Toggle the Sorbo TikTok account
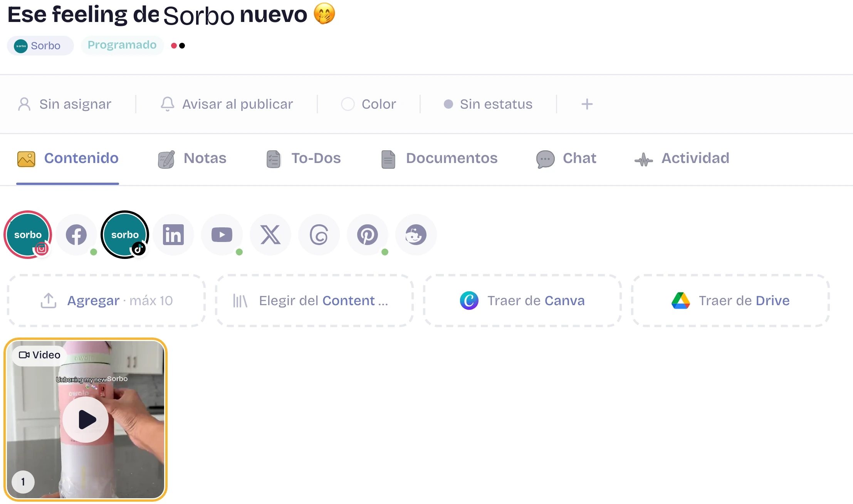Viewport: 853px width, 504px height. click(x=125, y=235)
